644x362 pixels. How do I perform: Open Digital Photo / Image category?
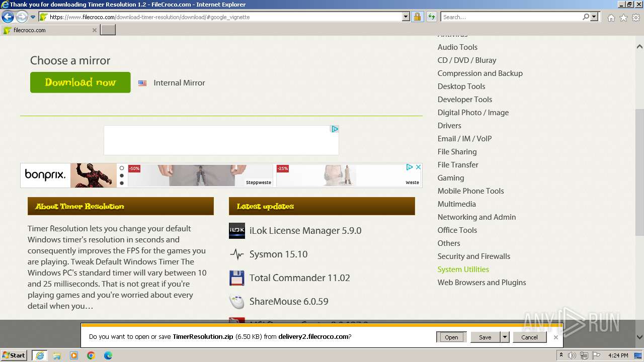tap(473, 113)
